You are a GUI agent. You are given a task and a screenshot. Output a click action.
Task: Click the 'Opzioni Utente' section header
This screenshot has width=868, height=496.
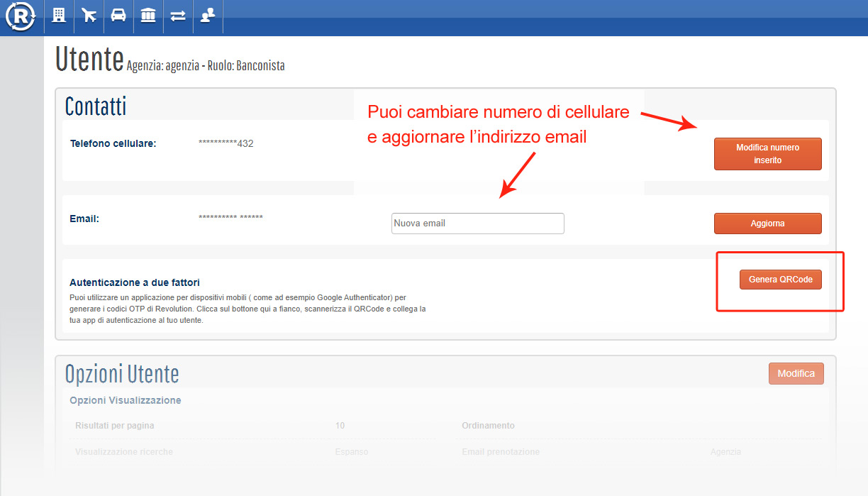click(122, 373)
